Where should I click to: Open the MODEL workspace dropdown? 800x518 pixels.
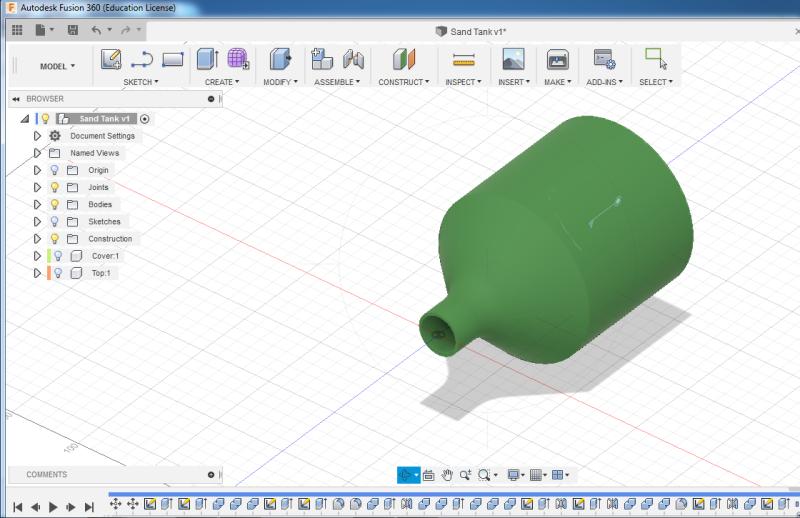pos(57,66)
